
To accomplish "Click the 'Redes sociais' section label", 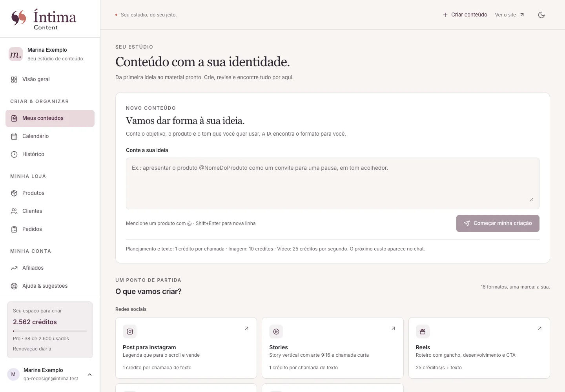I will (x=131, y=309).
